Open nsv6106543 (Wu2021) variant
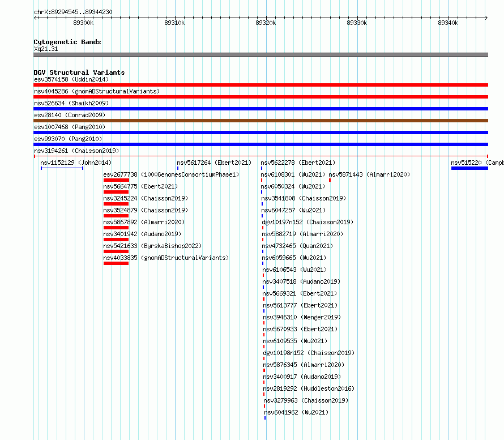The image size is (504, 440). [x=294, y=270]
